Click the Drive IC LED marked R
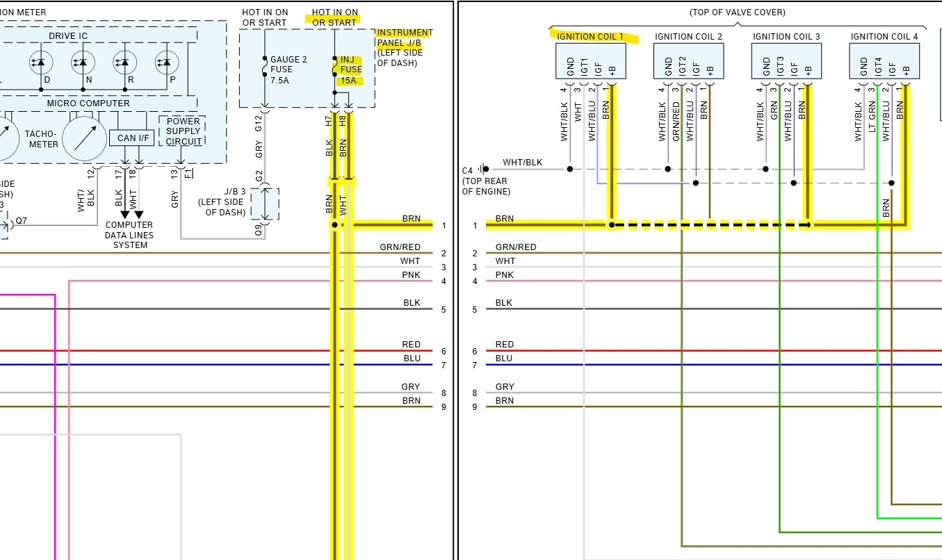Image resolution: width=942 pixels, height=560 pixels. tap(124, 63)
